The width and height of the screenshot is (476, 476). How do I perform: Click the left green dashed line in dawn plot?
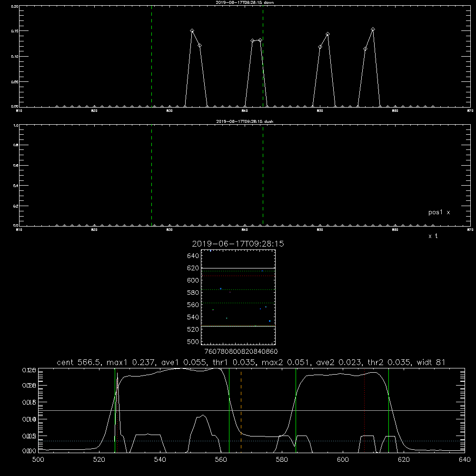pos(151,56)
